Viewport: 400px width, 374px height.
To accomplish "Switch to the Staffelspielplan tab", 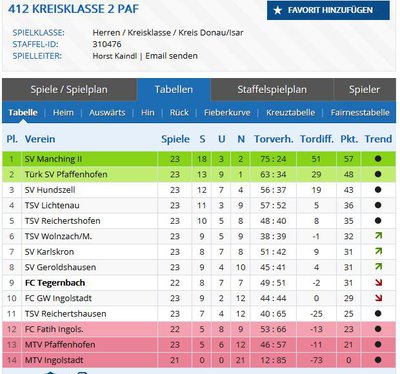I will tap(272, 90).
